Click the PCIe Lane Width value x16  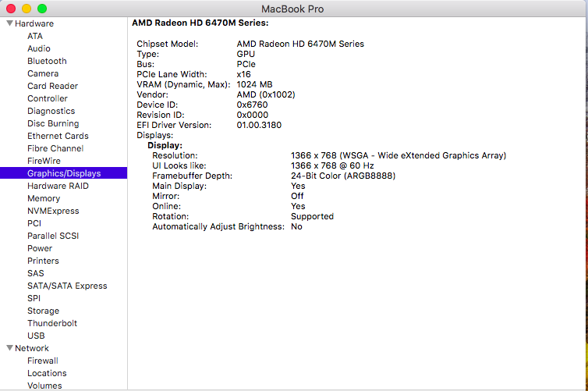click(243, 74)
